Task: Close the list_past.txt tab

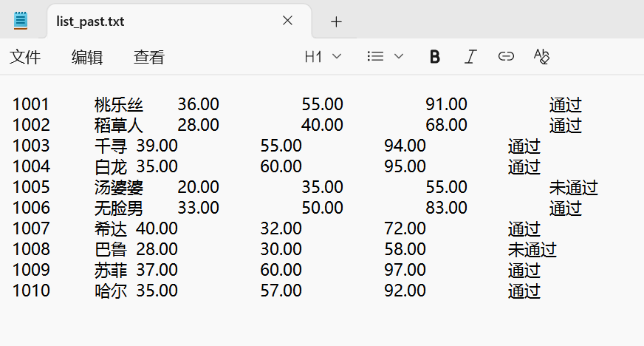Action: 287,21
